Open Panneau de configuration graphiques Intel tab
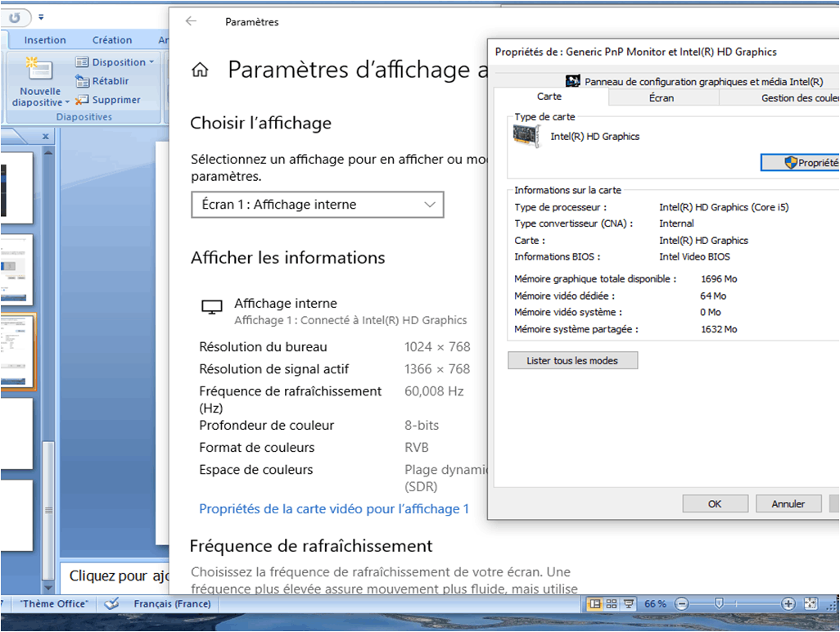840x632 pixels. (x=695, y=81)
